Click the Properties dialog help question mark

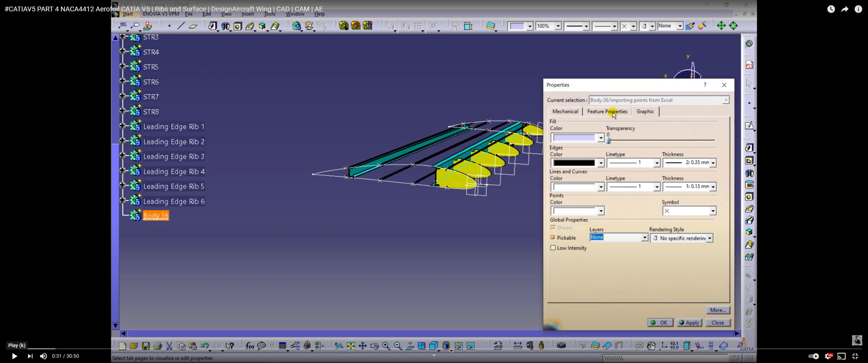point(705,85)
